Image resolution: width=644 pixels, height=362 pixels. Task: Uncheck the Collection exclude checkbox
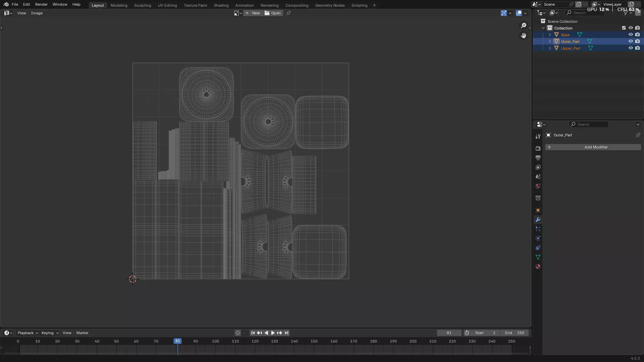624,28
